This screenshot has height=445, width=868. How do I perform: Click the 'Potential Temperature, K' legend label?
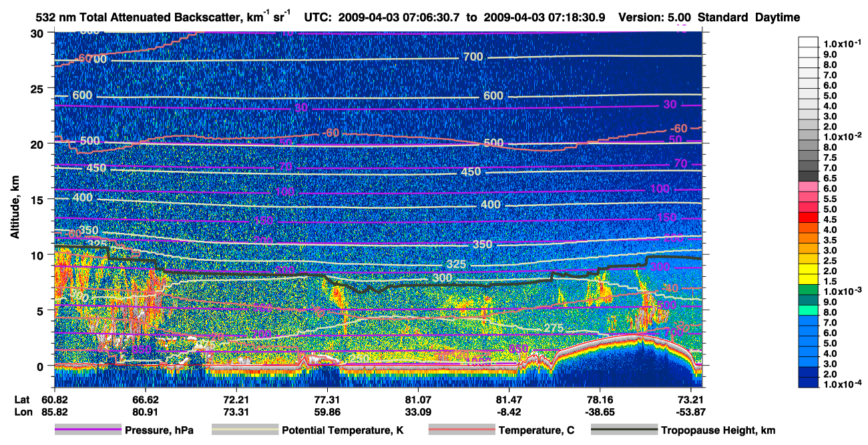coord(343,431)
